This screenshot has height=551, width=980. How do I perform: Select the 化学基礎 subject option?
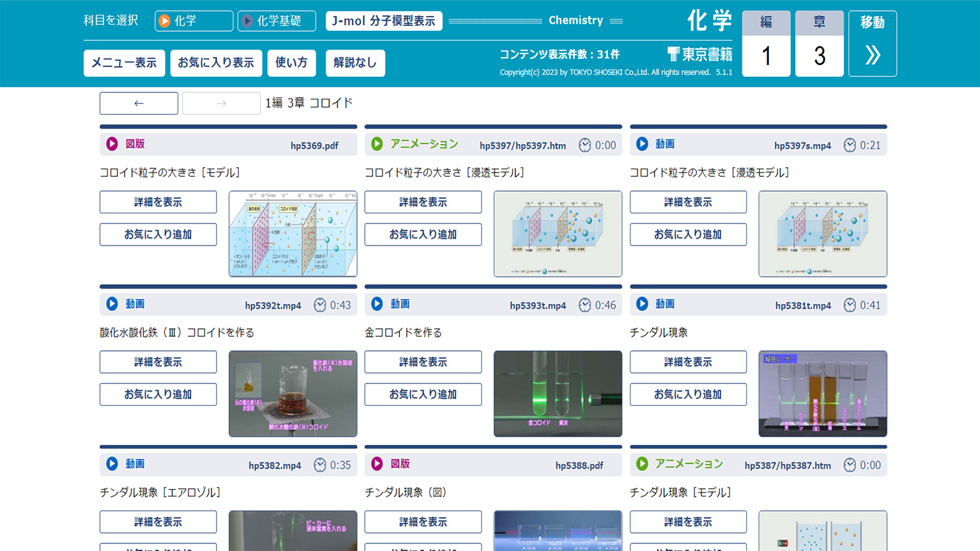(277, 21)
